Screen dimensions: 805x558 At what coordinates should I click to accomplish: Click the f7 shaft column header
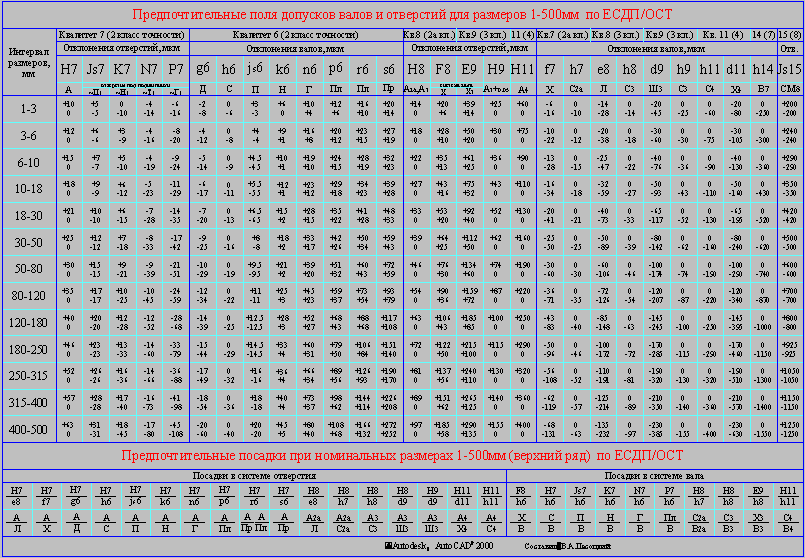pos(550,69)
